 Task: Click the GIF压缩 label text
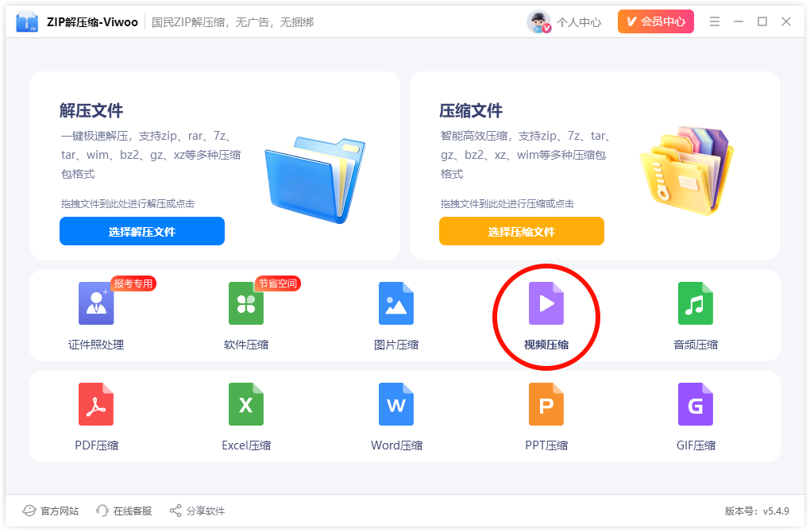(x=696, y=445)
